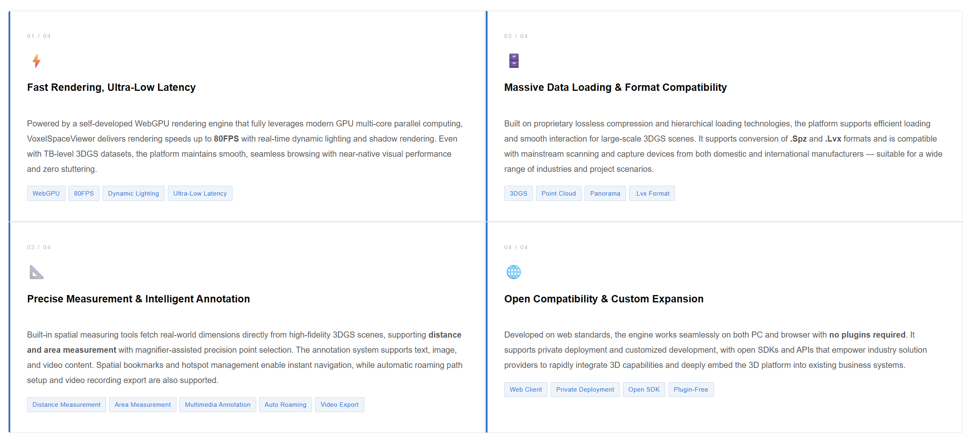Click the Distance Measurement tag
This screenshot has width=980, height=444.
pyautogui.click(x=66, y=405)
